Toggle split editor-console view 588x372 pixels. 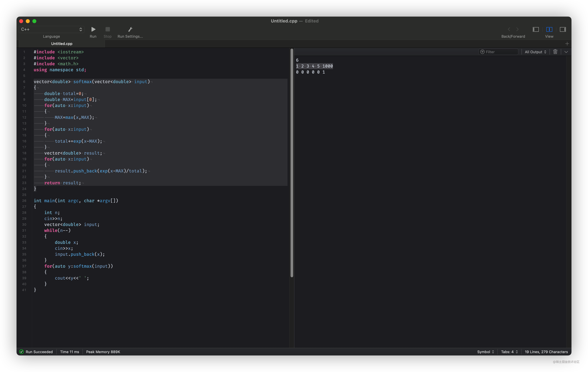[x=549, y=29]
